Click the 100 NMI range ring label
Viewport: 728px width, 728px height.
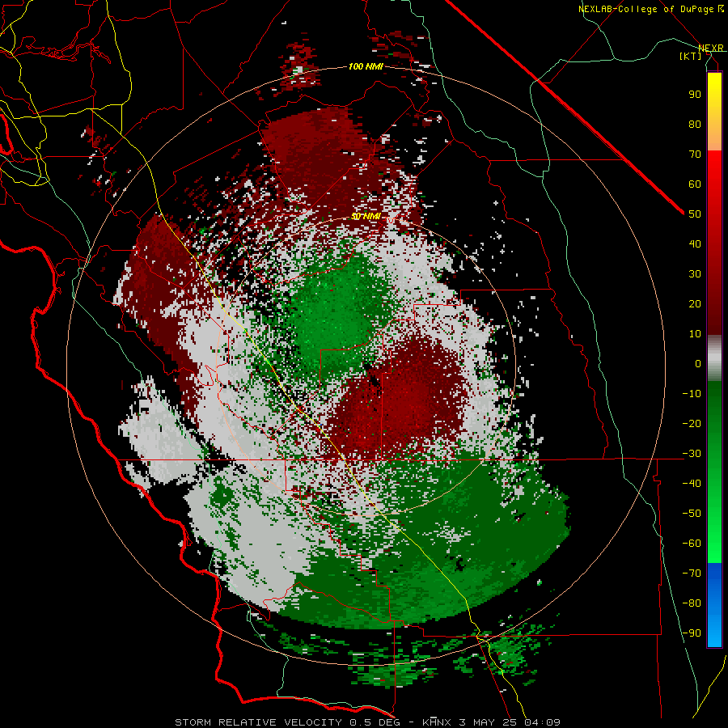[x=366, y=67]
